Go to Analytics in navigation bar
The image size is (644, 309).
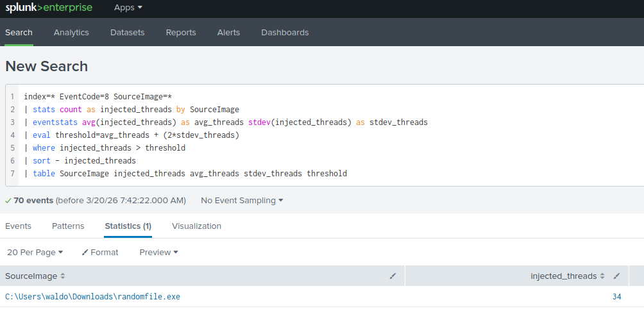pyautogui.click(x=71, y=33)
